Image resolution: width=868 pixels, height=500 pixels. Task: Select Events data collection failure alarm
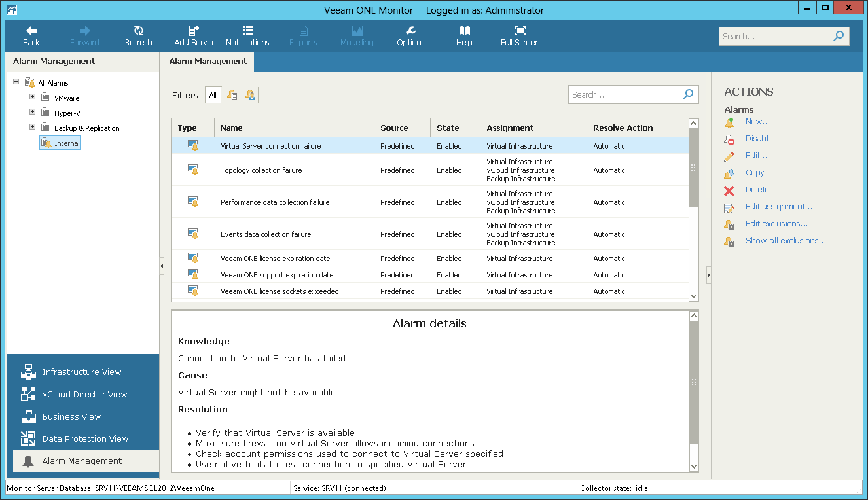click(430, 234)
